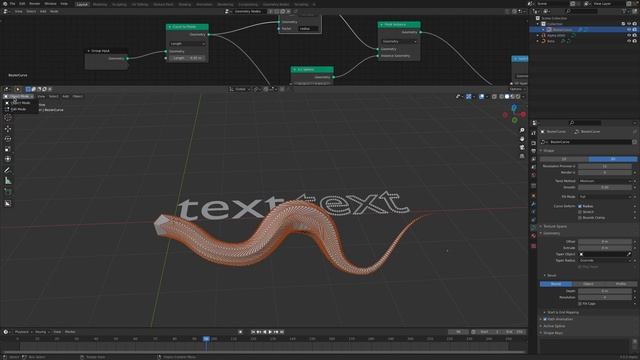Open the Render properties tab icon

coord(533,143)
